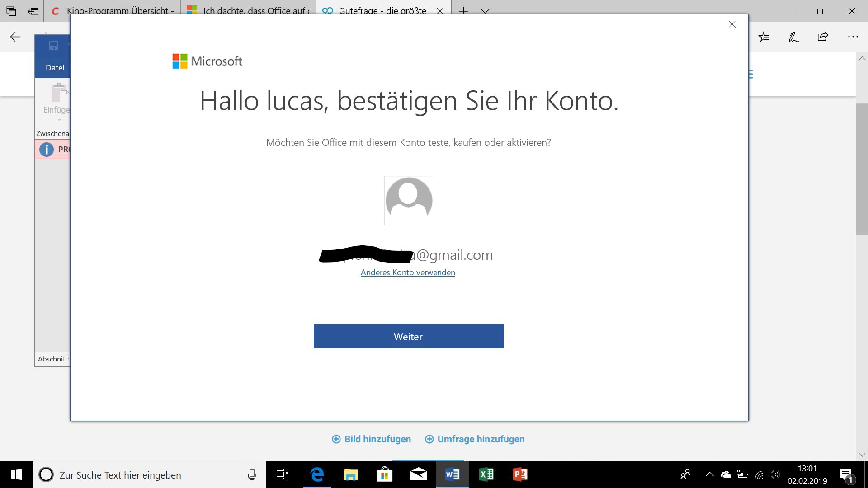Open the Wi-Fi network tray icon
The image size is (868, 488).
click(759, 474)
